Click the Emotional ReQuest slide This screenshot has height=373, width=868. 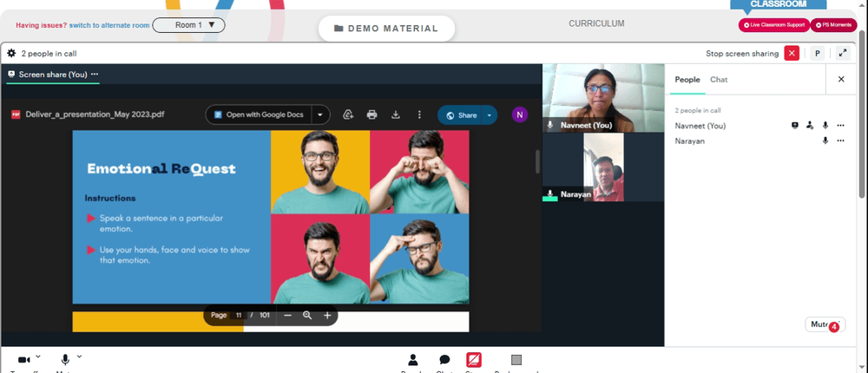[271, 217]
